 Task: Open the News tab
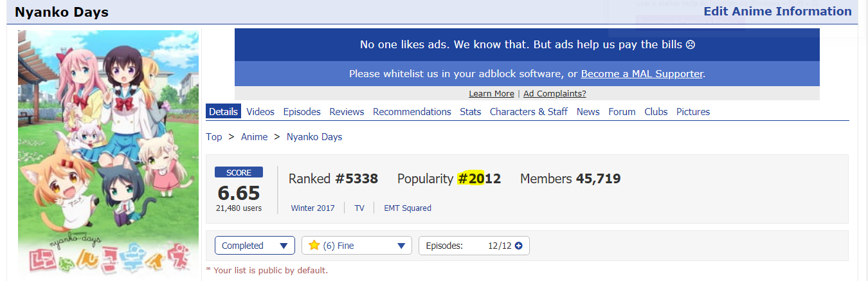(588, 111)
